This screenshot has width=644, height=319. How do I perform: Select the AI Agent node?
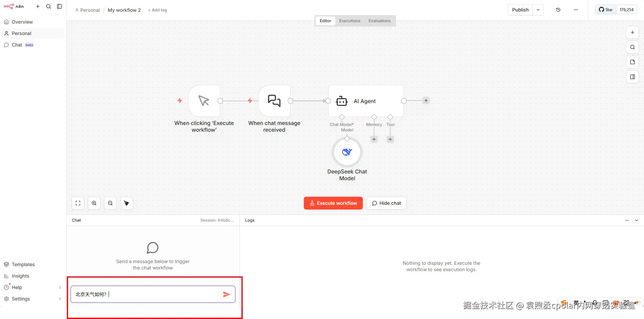click(366, 101)
